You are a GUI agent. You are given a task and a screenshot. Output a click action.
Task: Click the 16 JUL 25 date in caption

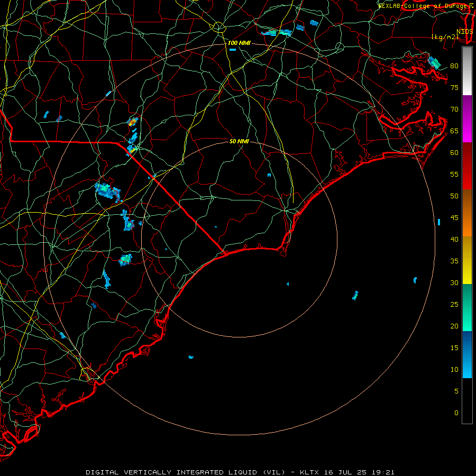(x=346, y=472)
